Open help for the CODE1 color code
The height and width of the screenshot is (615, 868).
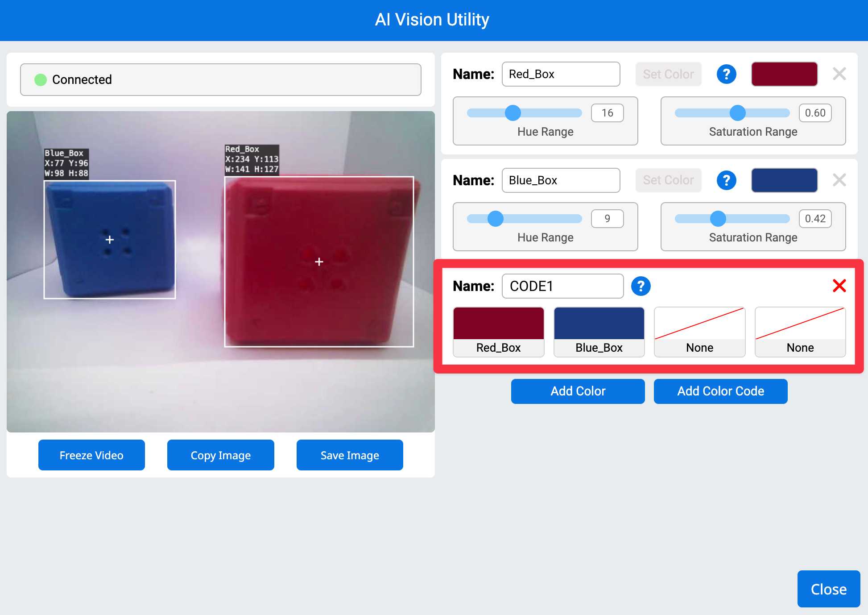[x=641, y=286]
